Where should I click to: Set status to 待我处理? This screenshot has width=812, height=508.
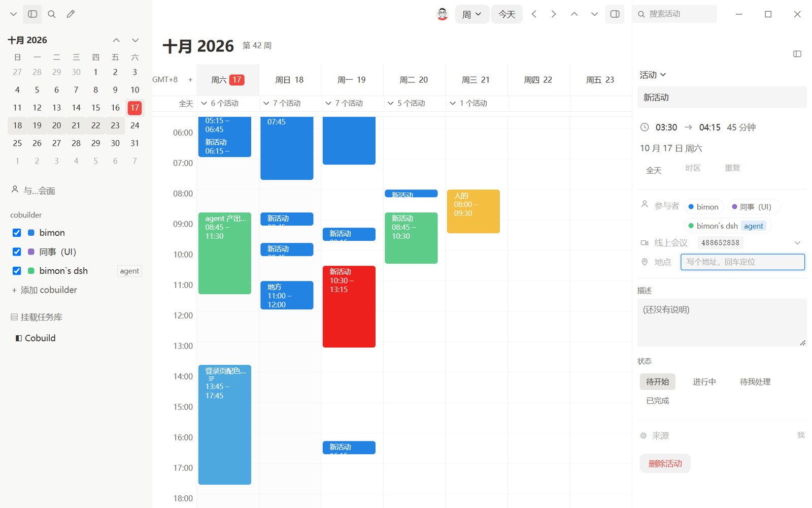(x=755, y=382)
